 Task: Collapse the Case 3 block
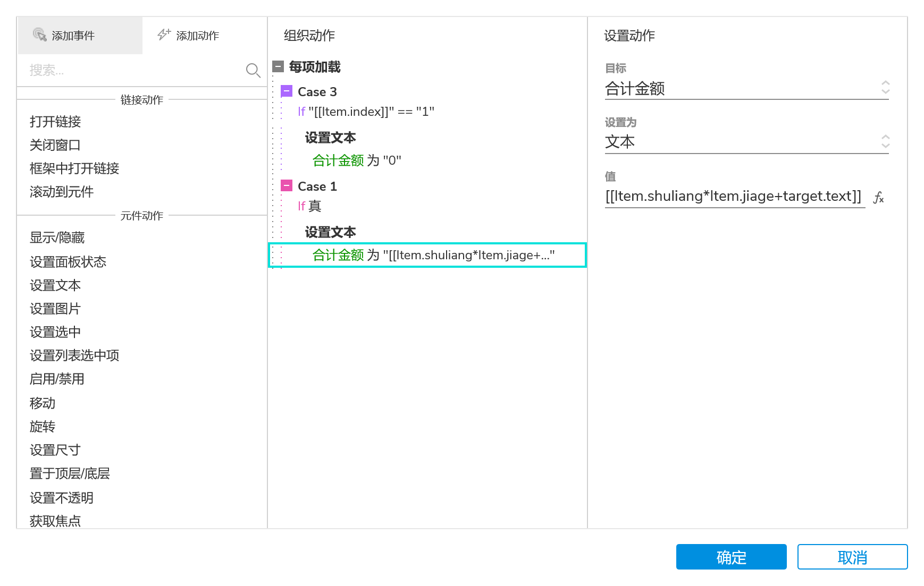click(287, 91)
